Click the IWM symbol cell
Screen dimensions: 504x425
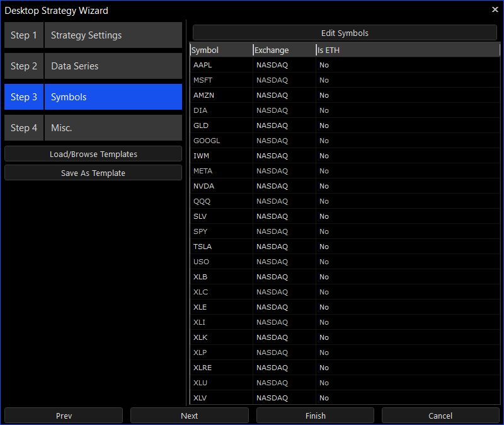(222, 156)
